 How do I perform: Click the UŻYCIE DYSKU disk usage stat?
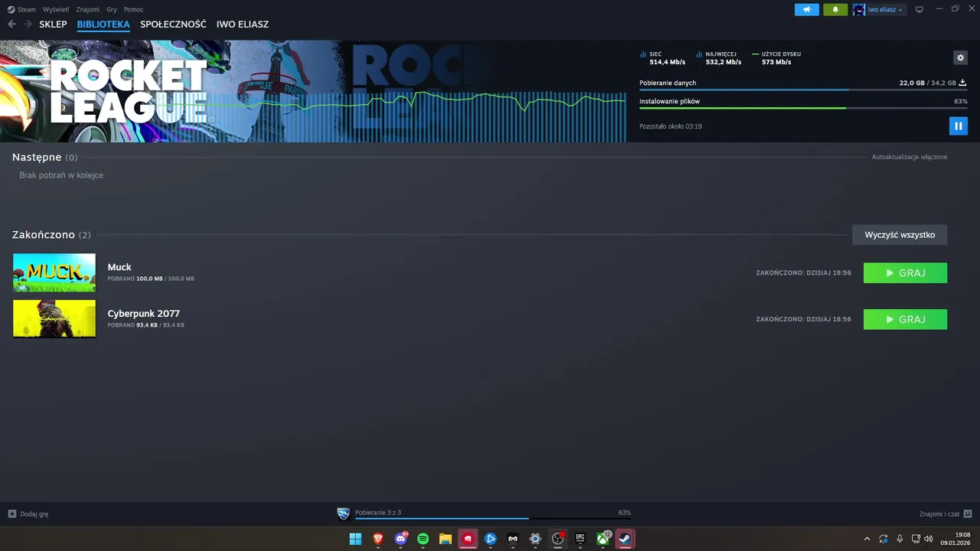(x=776, y=58)
